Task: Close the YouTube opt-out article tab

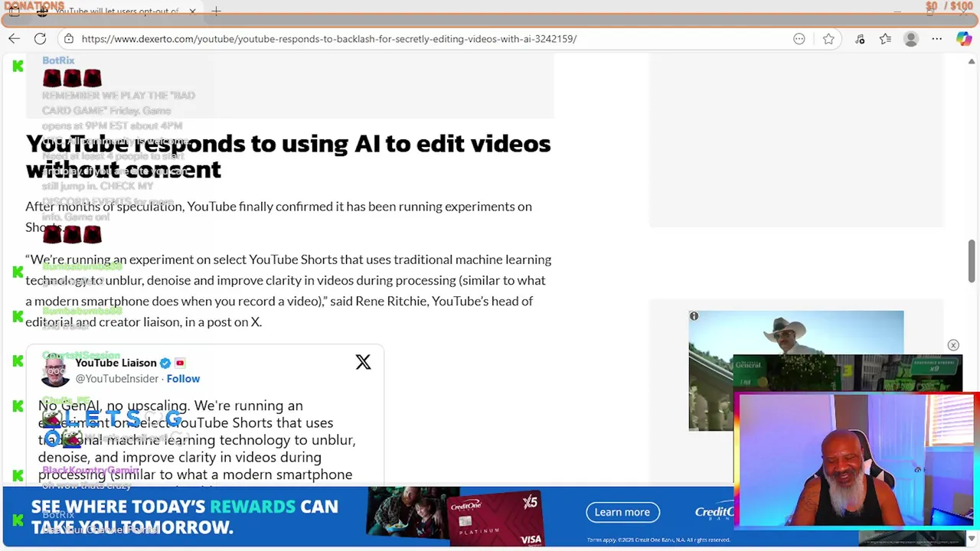Action: [x=192, y=11]
